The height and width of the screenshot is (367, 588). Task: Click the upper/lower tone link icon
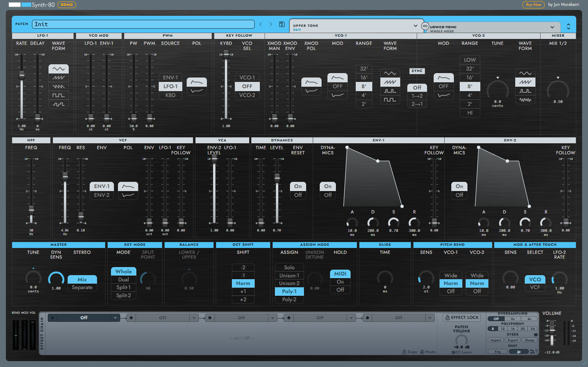click(425, 26)
